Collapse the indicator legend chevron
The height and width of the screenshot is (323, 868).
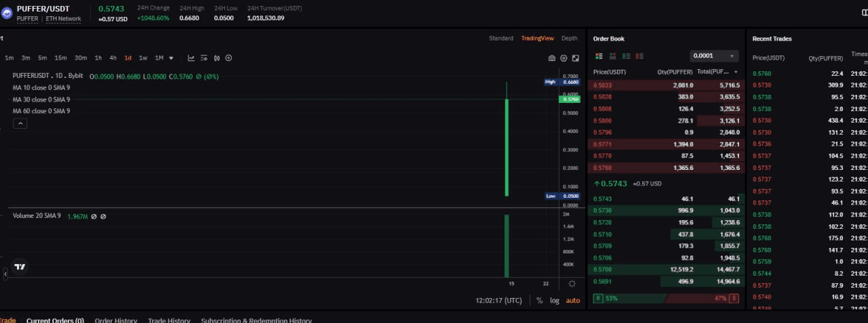pos(20,123)
